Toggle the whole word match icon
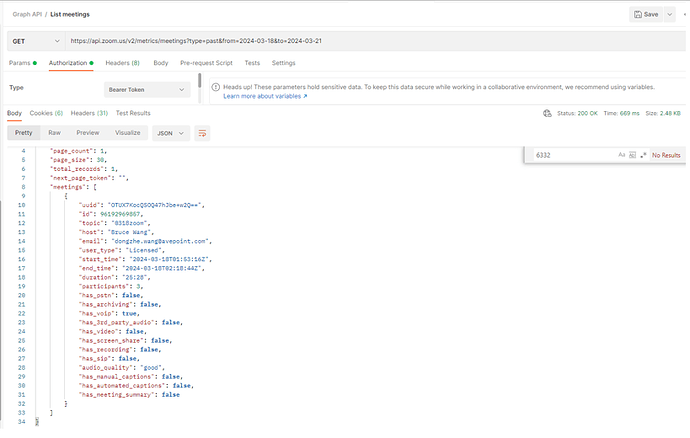690x438 pixels. tap(632, 155)
